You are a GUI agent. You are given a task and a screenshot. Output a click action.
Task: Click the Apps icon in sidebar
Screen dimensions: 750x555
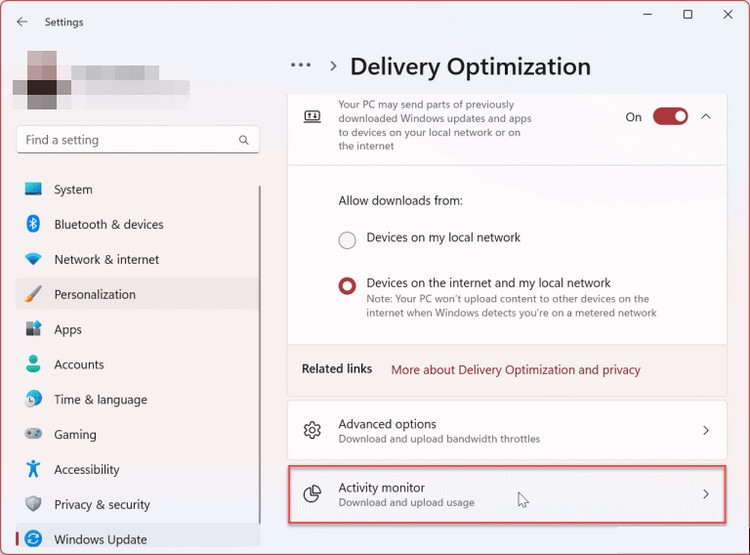point(33,329)
